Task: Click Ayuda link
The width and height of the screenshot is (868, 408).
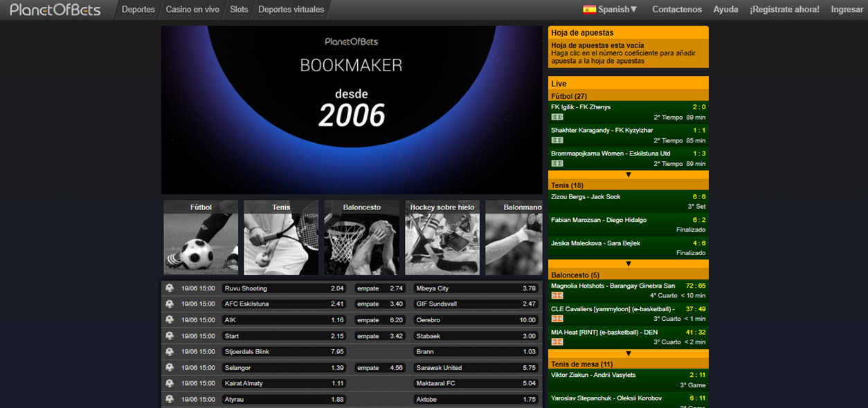Action: [726, 10]
